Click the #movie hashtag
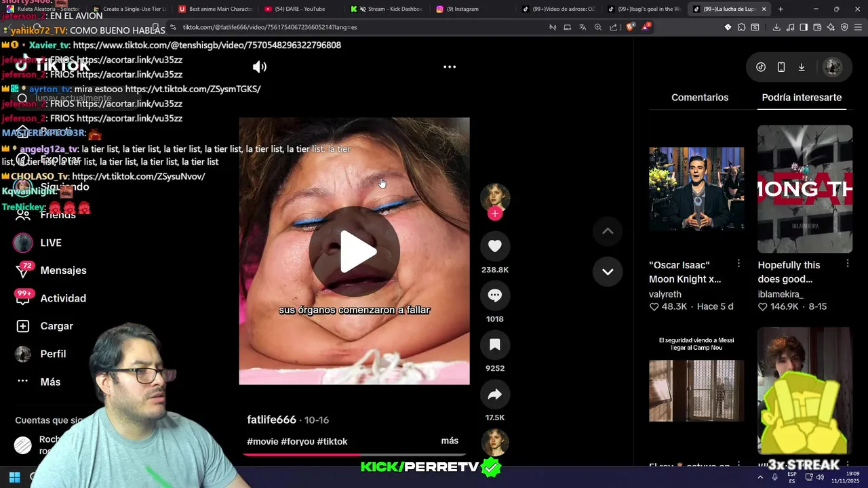868x488 pixels. point(262,441)
